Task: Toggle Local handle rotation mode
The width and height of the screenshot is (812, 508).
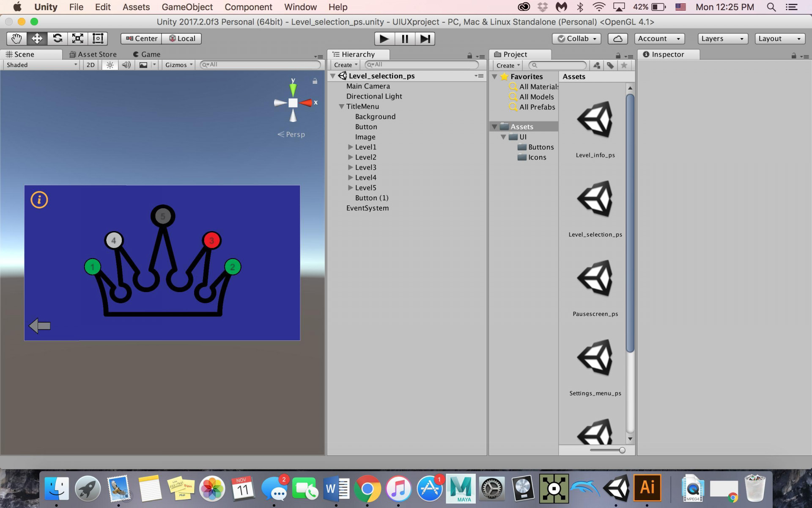Action: coord(182,39)
